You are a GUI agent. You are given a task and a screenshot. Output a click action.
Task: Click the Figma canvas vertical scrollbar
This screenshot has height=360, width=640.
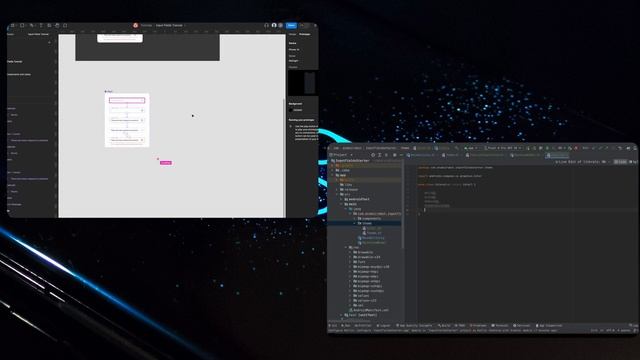[x=284, y=157]
